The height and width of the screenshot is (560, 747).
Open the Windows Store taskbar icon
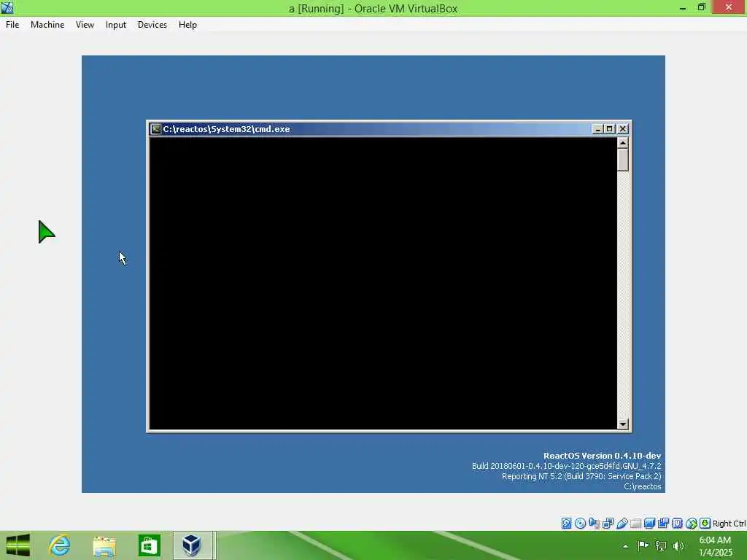pyautogui.click(x=149, y=545)
